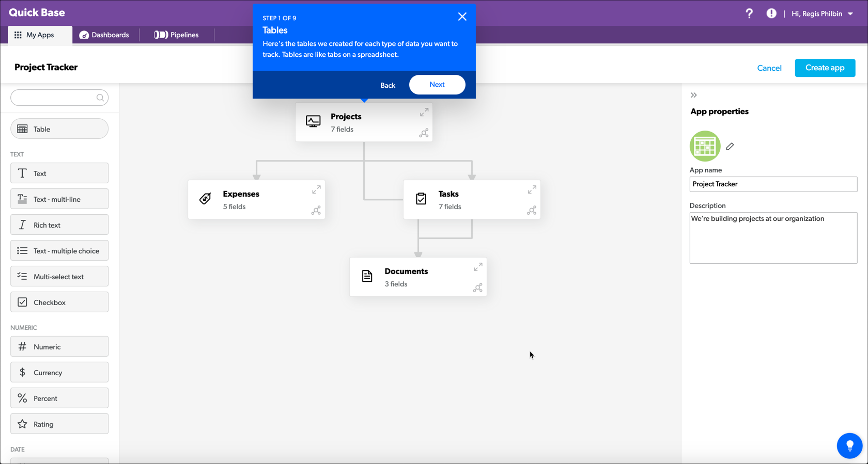Click the '5 fields' label on Expenses
The width and height of the screenshot is (868, 464).
pyautogui.click(x=234, y=206)
